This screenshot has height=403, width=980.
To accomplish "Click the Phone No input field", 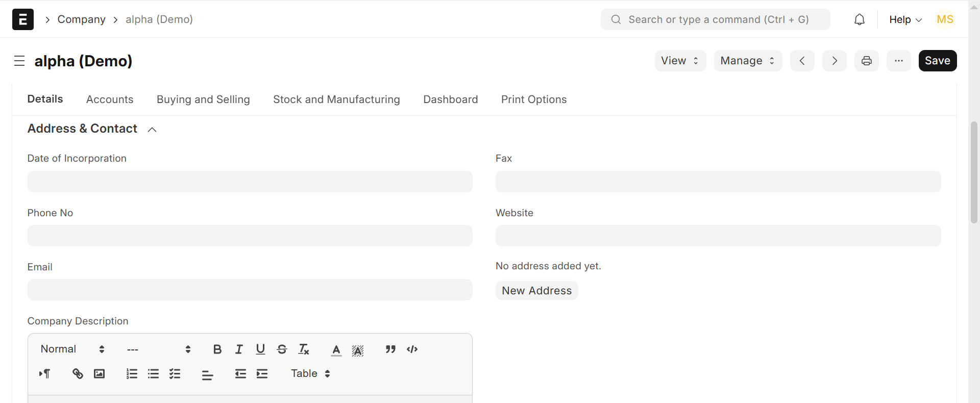I will (250, 236).
